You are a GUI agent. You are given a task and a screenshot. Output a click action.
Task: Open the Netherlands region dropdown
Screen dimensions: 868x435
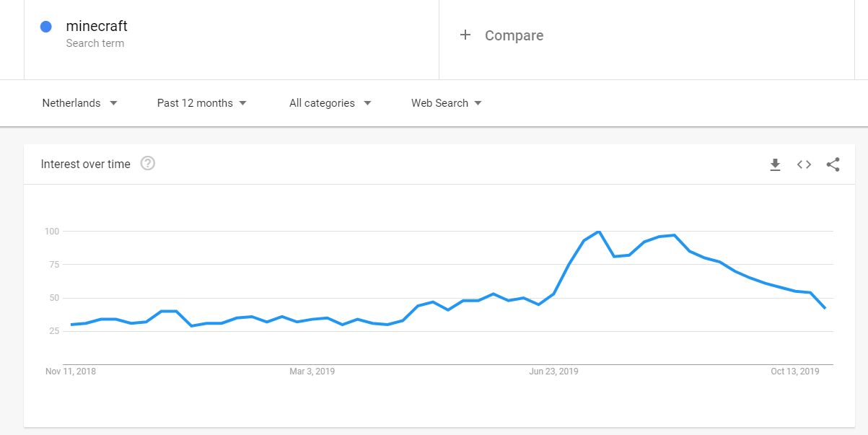click(x=79, y=103)
